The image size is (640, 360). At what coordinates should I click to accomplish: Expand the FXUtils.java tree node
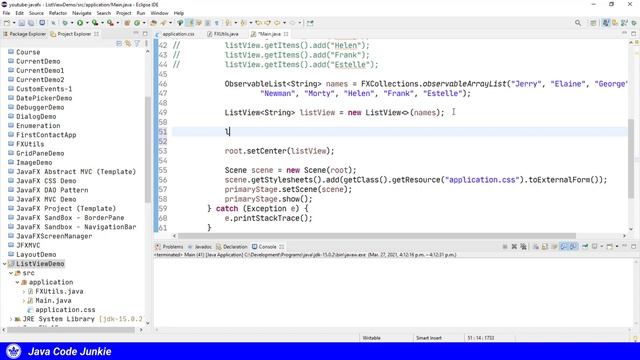coord(24,291)
